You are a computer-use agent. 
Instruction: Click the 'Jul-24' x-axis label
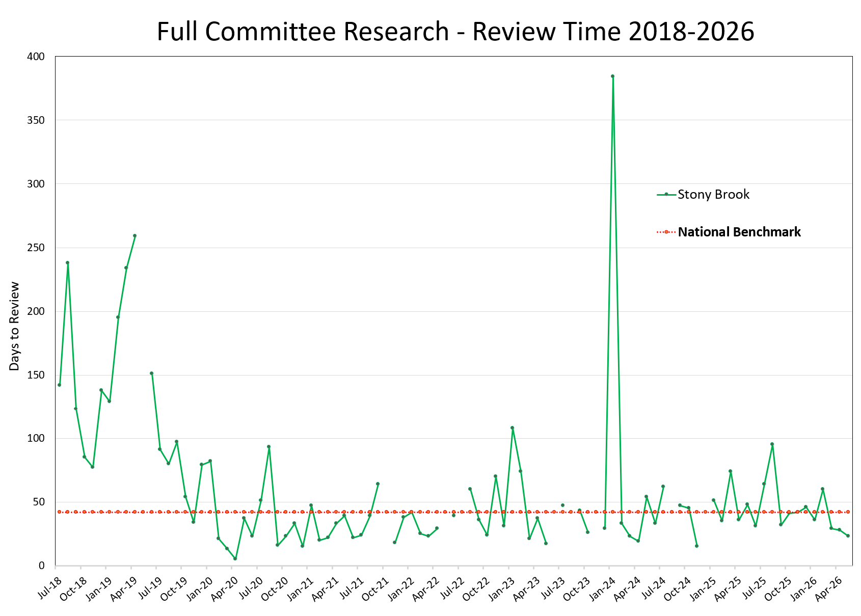click(x=653, y=588)
